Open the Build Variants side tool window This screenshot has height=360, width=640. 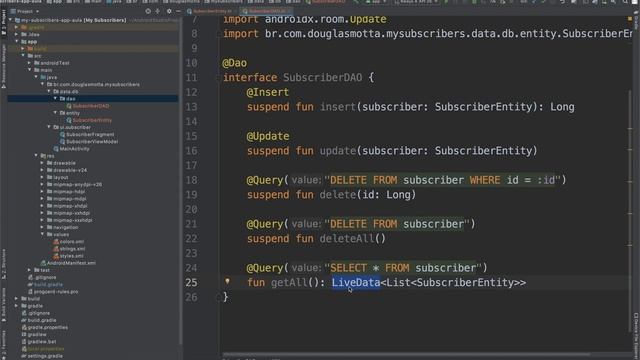pos(4,304)
